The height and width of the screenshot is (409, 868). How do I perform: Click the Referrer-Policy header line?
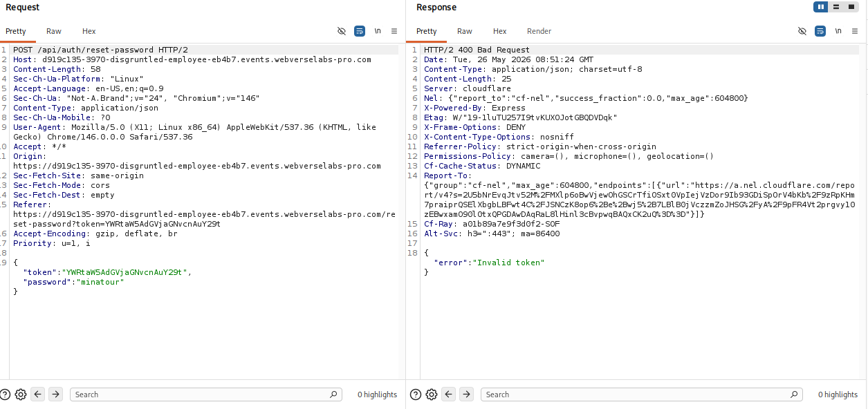[540, 146]
